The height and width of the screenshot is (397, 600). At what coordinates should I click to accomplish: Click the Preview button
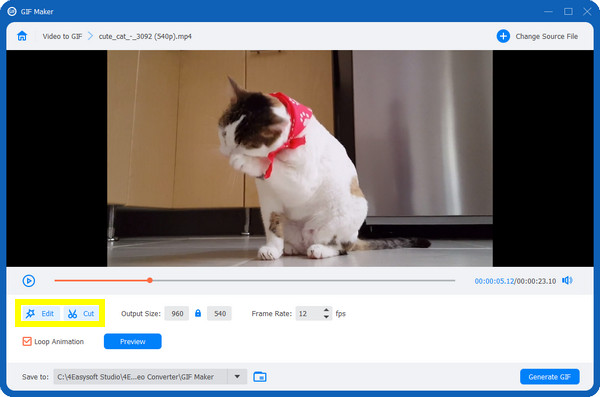point(132,341)
